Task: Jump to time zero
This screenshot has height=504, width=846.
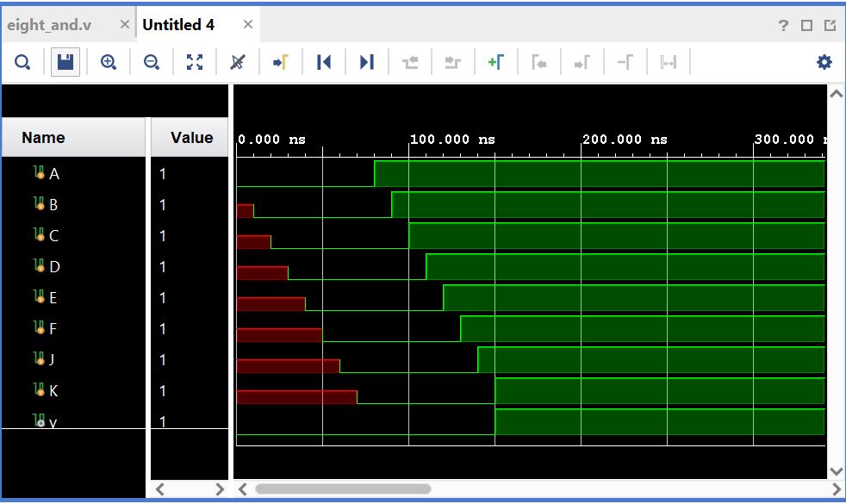Action: [x=324, y=63]
